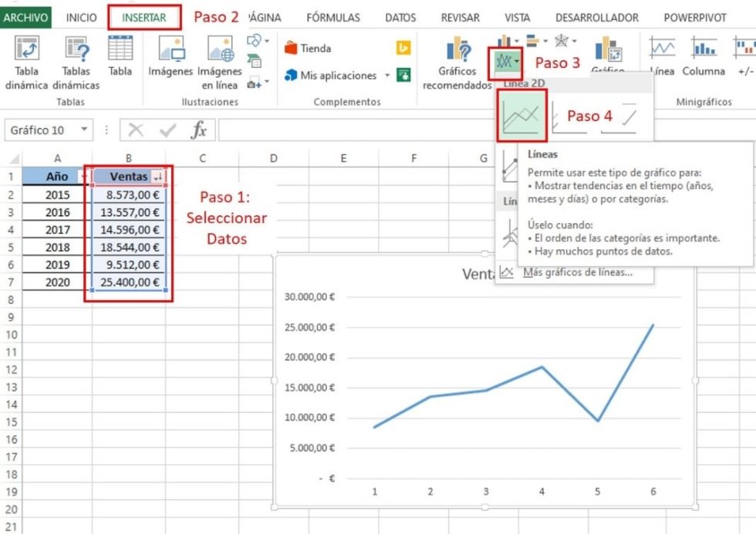The width and height of the screenshot is (756, 534).
Task: Open the Mis aplicaciones dropdown arrow
Action: pos(387,76)
